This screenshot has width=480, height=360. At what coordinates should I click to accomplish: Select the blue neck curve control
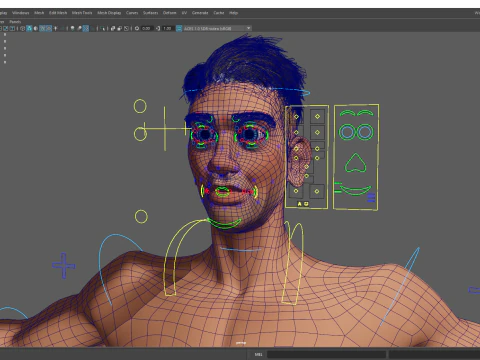pos(240,250)
